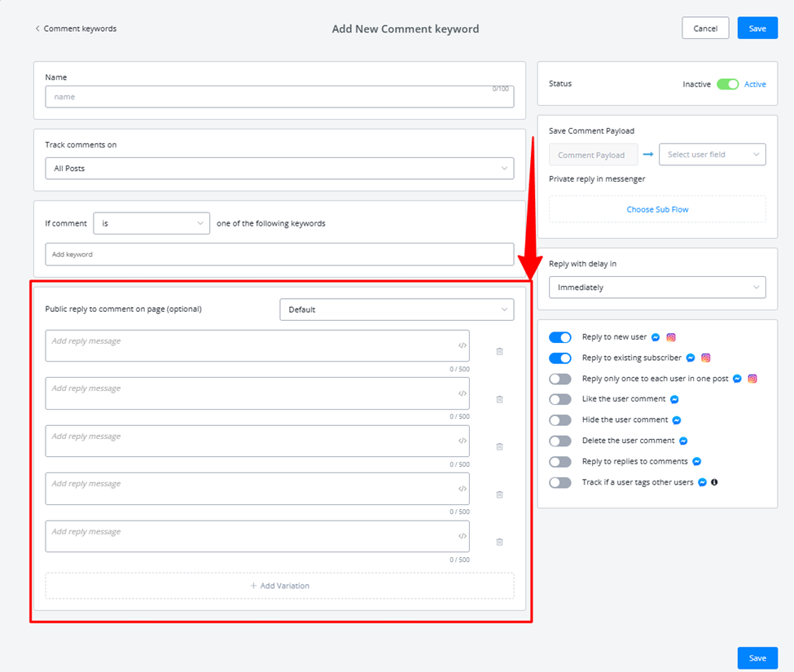Open code icon in second reply box

pyautogui.click(x=462, y=393)
